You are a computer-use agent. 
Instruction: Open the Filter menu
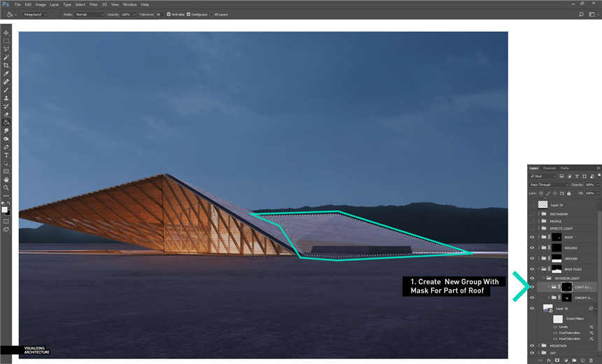[93, 4]
